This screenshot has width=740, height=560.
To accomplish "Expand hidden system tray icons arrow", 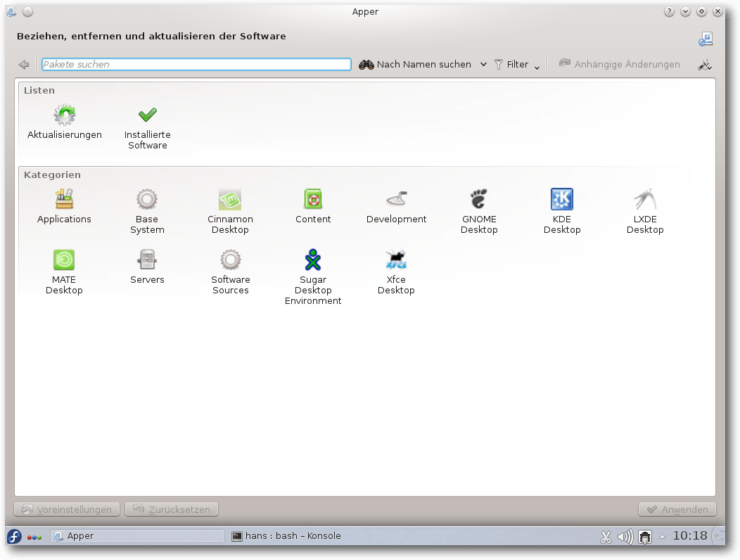I will click(662, 537).
